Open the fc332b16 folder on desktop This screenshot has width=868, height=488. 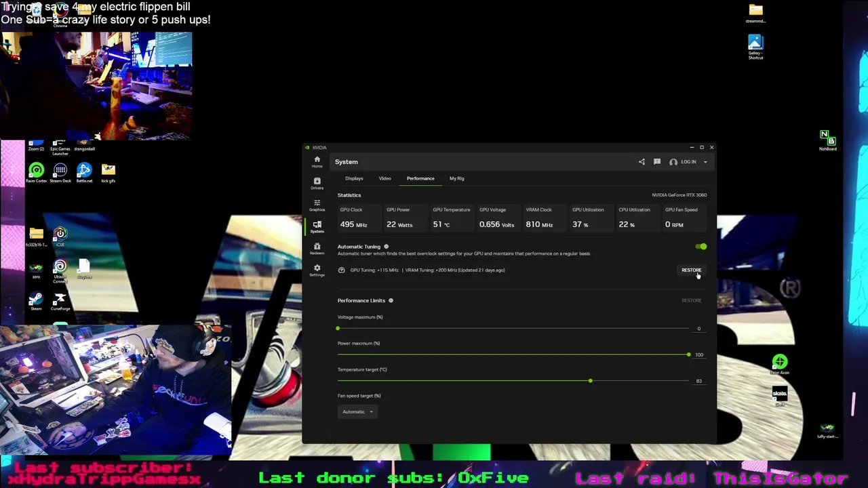click(x=36, y=237)
